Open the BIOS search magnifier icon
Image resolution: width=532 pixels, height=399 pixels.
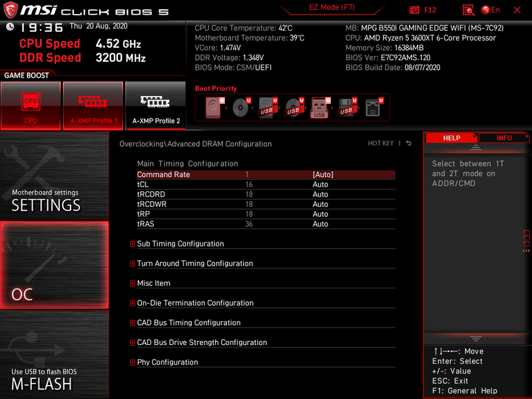point(468,10)
